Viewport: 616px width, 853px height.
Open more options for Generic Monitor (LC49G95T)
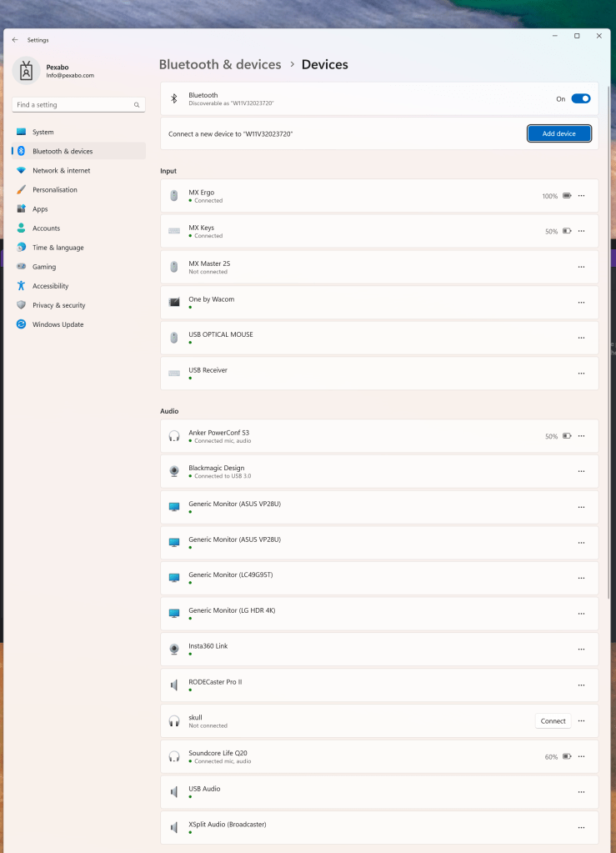point(581,579)
